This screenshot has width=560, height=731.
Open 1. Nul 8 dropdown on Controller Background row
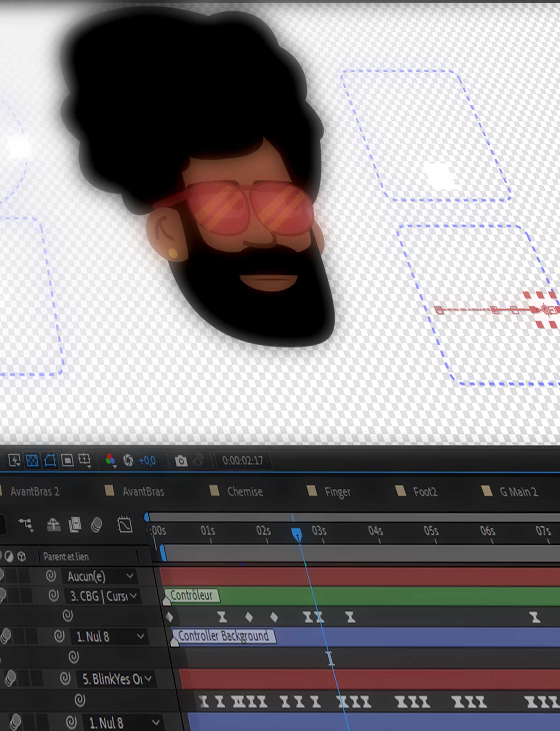pyautogui.click(x=110, y=636)
